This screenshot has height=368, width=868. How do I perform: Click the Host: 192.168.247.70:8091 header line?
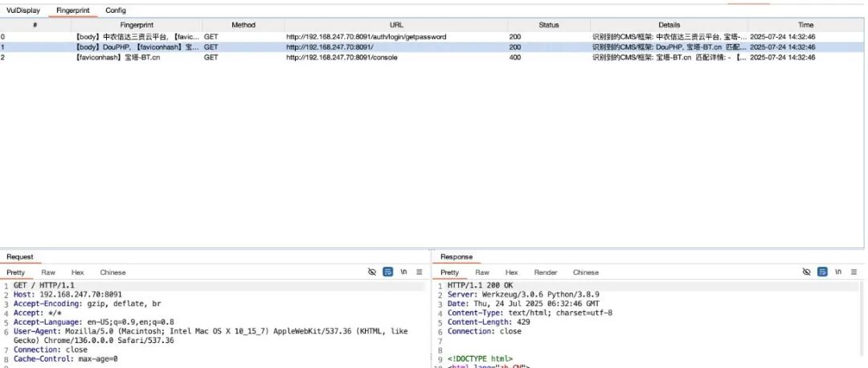pyautogui.click(x=68, y=294)
